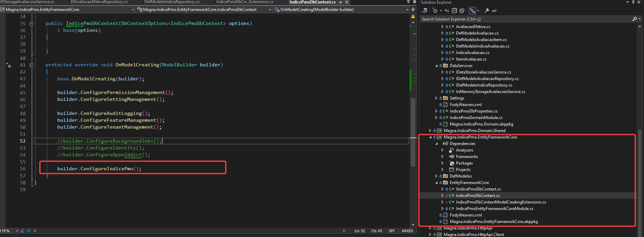Screen dimensions: 644x237
Task: Open the OnModelCreating member dropdown
Action: (407, 10)
